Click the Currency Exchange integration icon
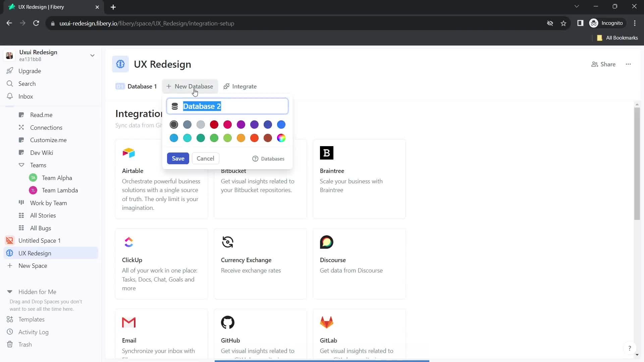 (228, 242)
